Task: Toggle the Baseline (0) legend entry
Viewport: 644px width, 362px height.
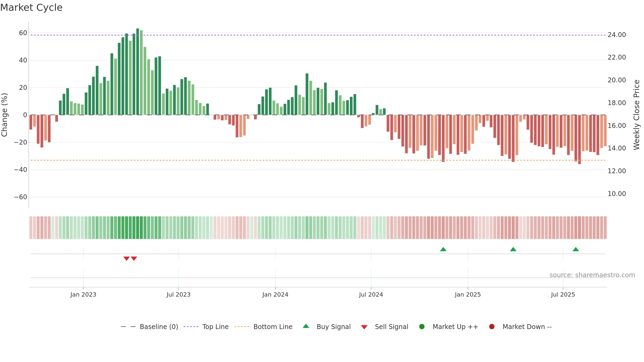Action: tap(159, 327)
